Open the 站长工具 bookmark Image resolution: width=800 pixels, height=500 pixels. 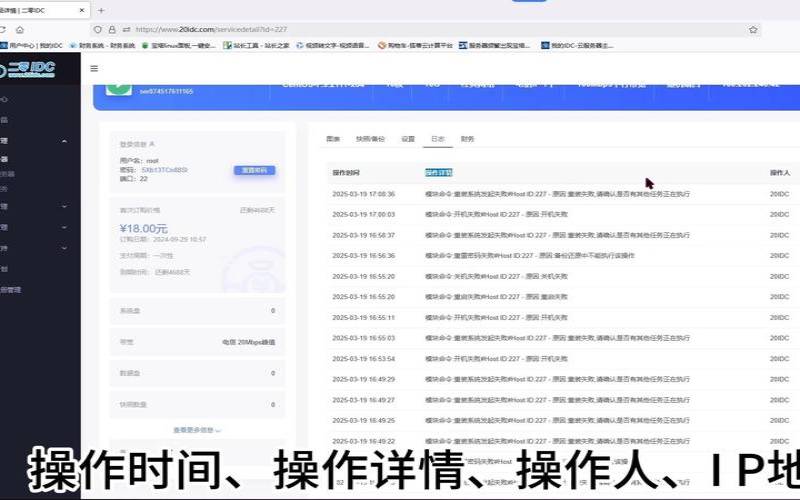pos(256,45)
